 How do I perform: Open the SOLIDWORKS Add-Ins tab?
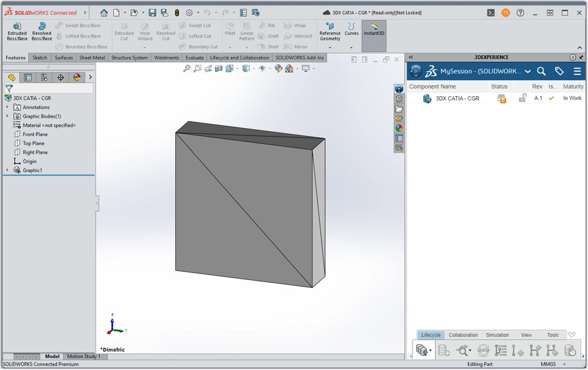click(x=300, y=58)
